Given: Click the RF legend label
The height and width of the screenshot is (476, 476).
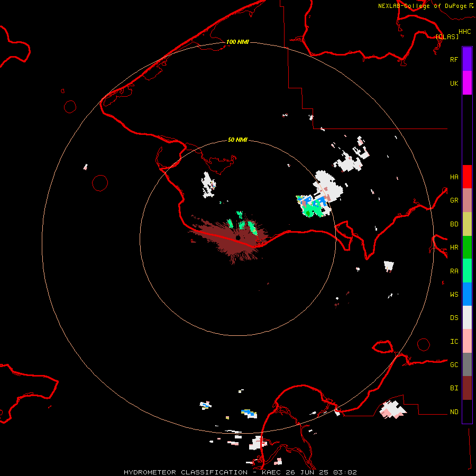Looking at the screenshot, I should click(x=454, y=59).
